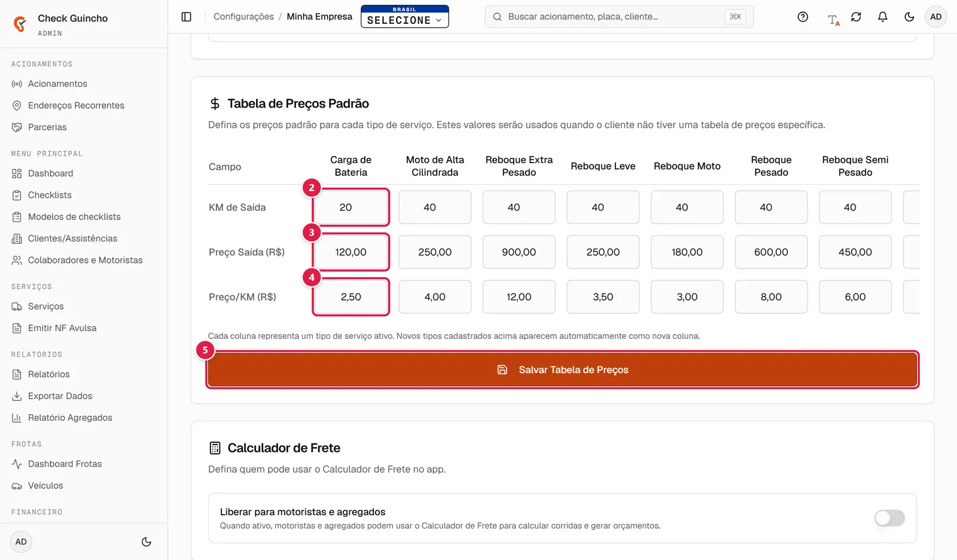Switch to dark mode in top bar
The image size is (957, 560).
[909, 17]
